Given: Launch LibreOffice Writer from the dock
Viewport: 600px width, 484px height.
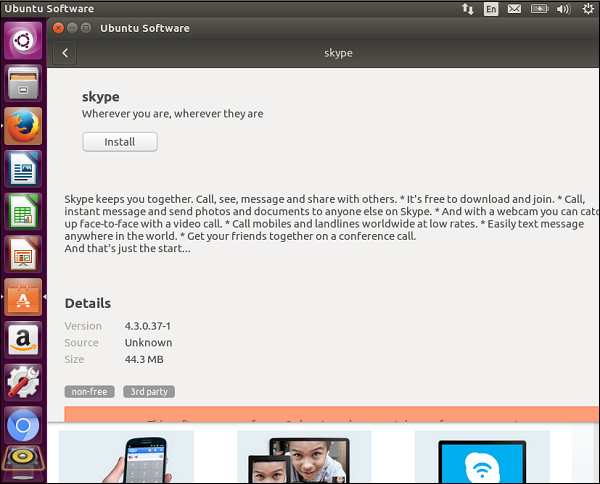Looking at the screenshot, I should click(x=23, y=170).
